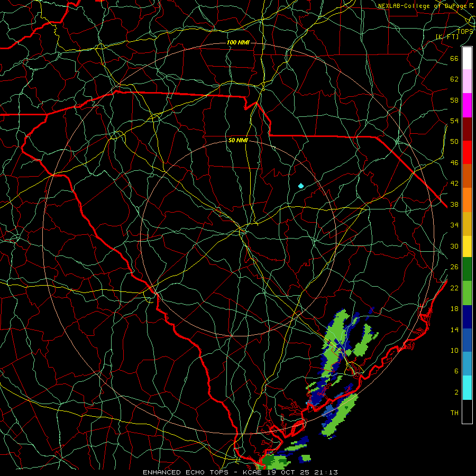Viewport: 476px width, 476px height.
Task: Click the 54 legend value
Action: point(454,121)
